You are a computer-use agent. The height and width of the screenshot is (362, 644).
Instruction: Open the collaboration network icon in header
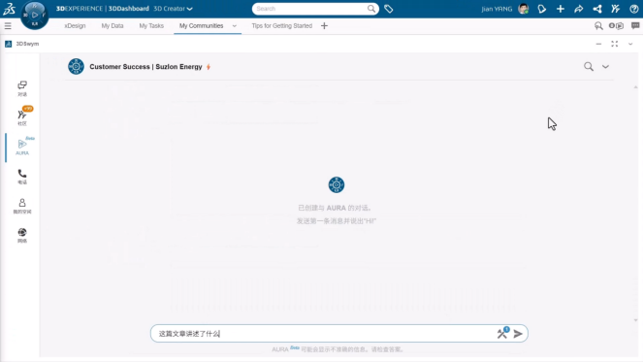coord(597,9)
